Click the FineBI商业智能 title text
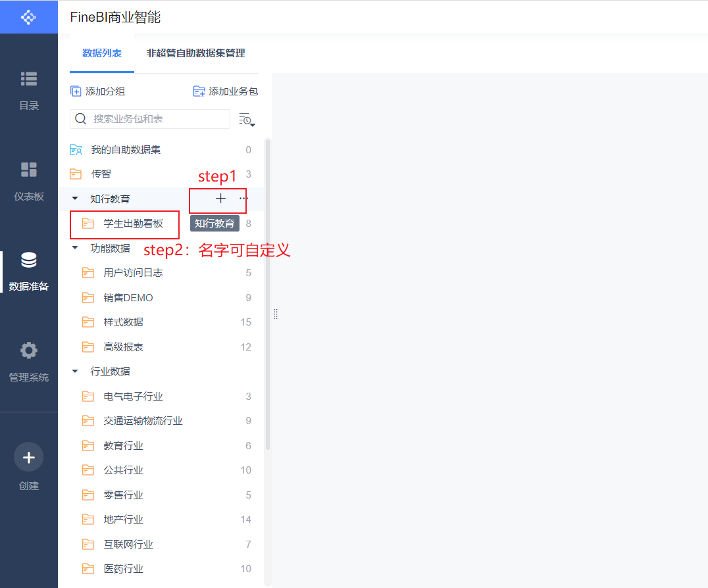Screen dimensions: 708x588 tap(116, 17)
